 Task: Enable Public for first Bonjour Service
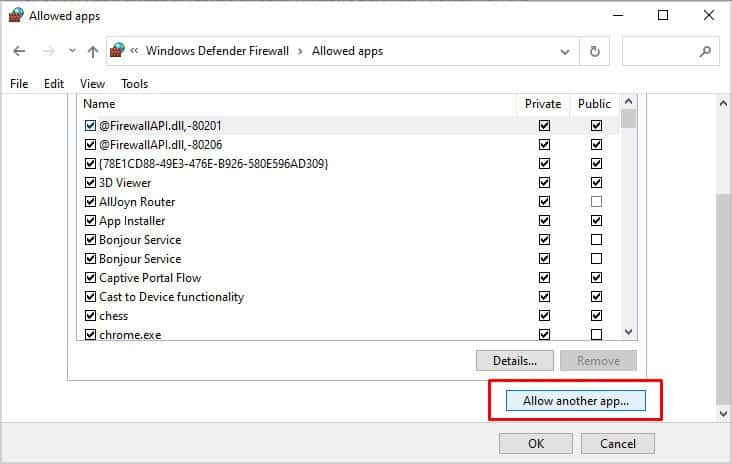coord(596,239)
